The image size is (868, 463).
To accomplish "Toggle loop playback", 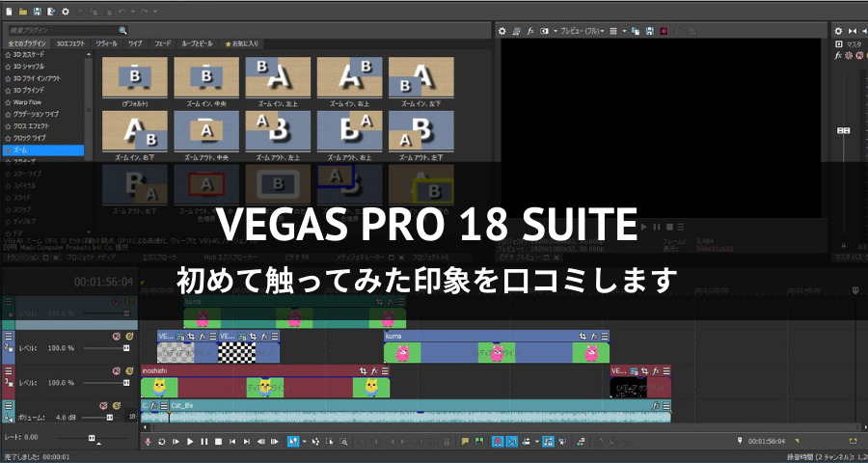I will click(x=162, y=442).
